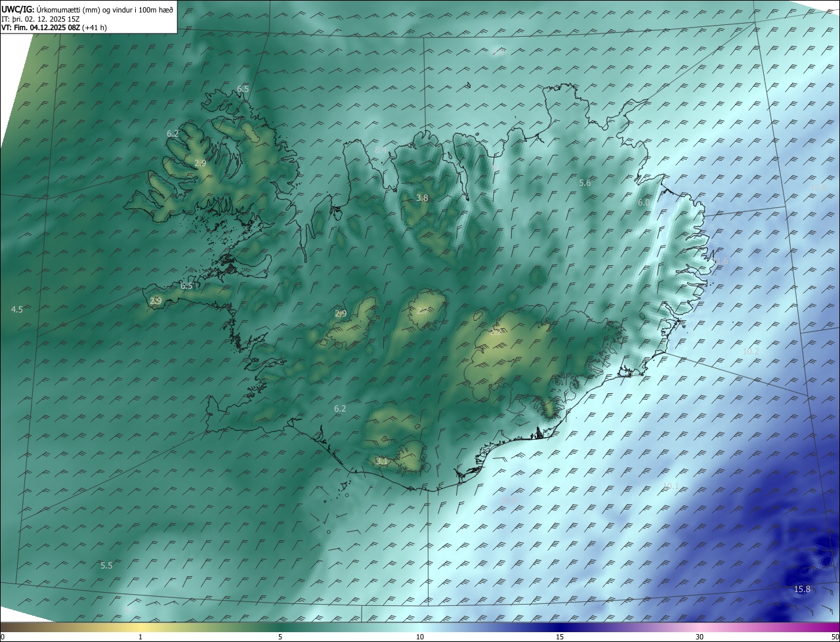Select the 10.1 value label in the southeast sea
Screen dimensions: 840x642
click(x=671, y=486)
